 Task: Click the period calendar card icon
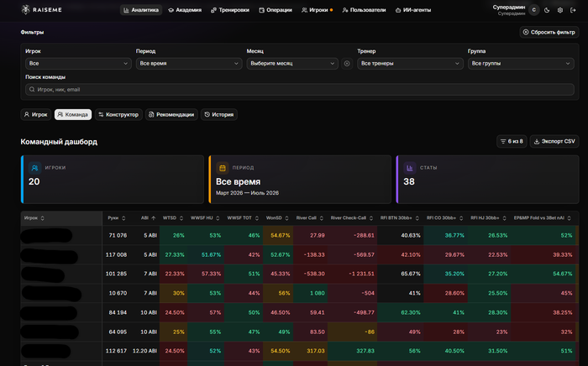(x=223, y=168)
